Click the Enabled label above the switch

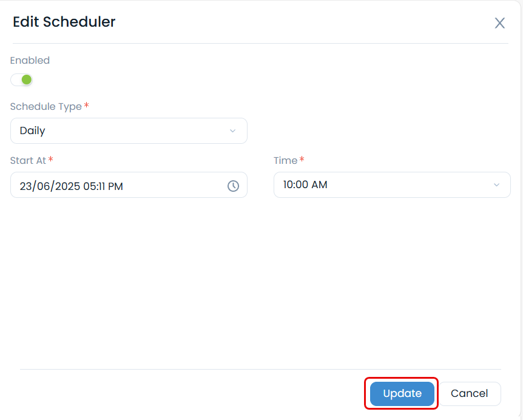[29, 60]
